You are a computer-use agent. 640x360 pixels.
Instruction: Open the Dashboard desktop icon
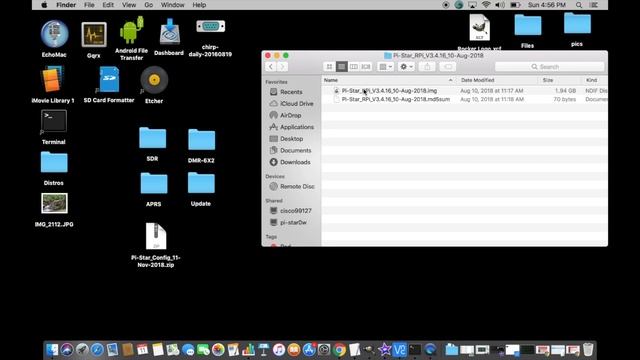pyautogui.click(x=169, y=32)
